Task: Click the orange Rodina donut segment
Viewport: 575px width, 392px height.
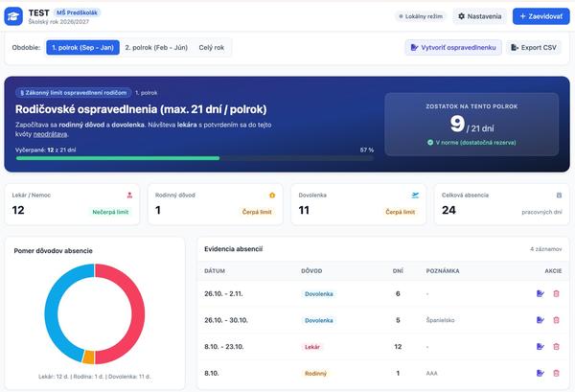Action: pos(88,357)
